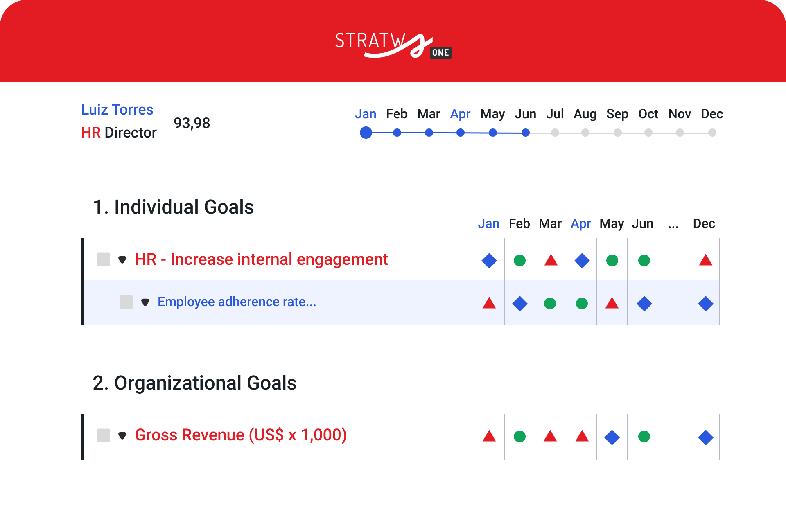Click May blue diamond in Gross Revenue row
The image size is (786, 532).
click(x=612, y=437)
